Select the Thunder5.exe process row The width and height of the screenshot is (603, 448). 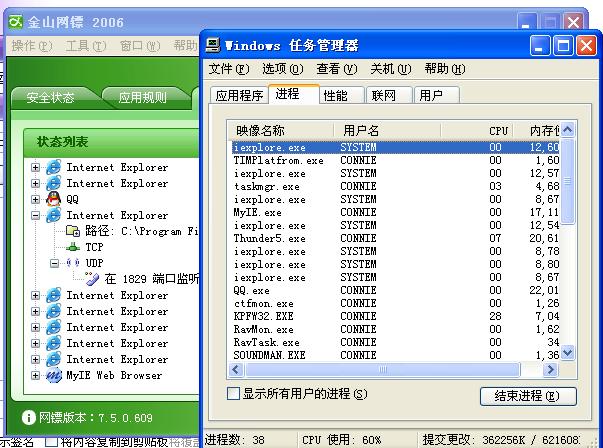pyautogui.click(x=395, y=238)
